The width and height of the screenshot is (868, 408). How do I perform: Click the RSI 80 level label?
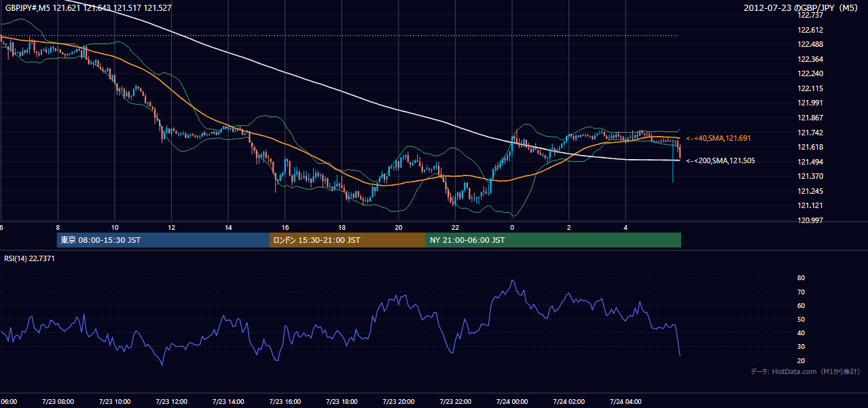click(x=801, y=278)
